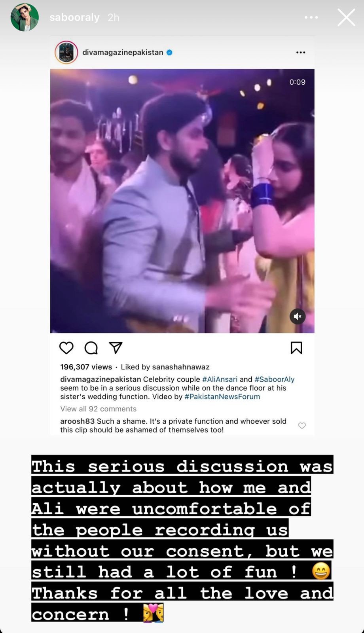Tap divamagazinepakistan username in post header
This screenshot has width=364, height=633.
pos(123,52)
